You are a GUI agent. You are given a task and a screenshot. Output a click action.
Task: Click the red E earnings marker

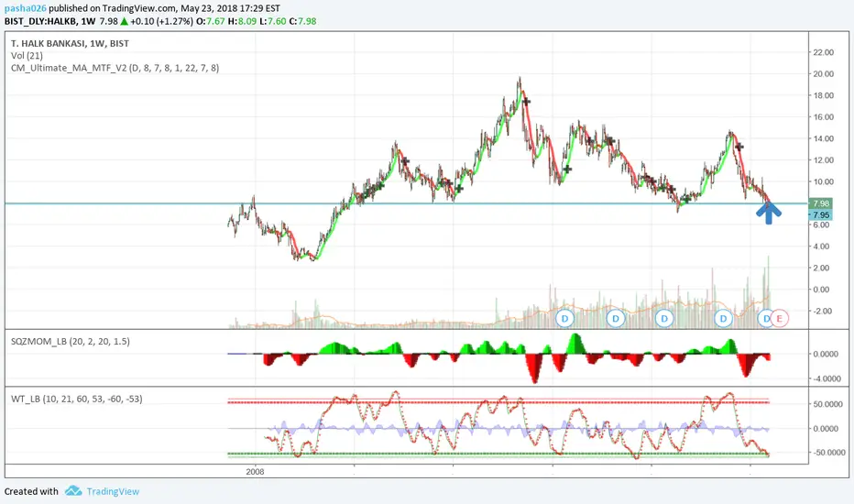point(780,318)
